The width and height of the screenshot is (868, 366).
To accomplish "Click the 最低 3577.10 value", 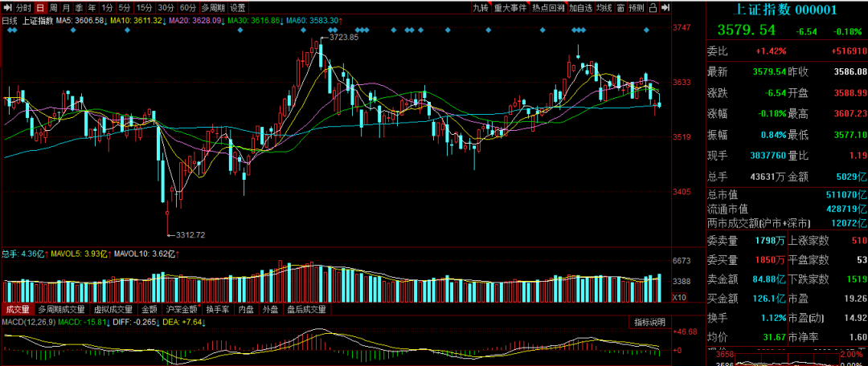I will [850, 134].
